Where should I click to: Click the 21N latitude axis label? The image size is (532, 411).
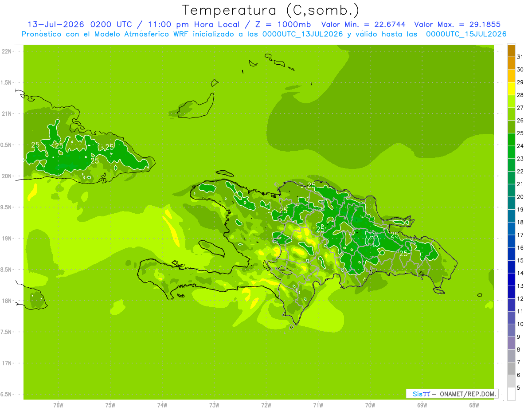click(x=6, y=114)
